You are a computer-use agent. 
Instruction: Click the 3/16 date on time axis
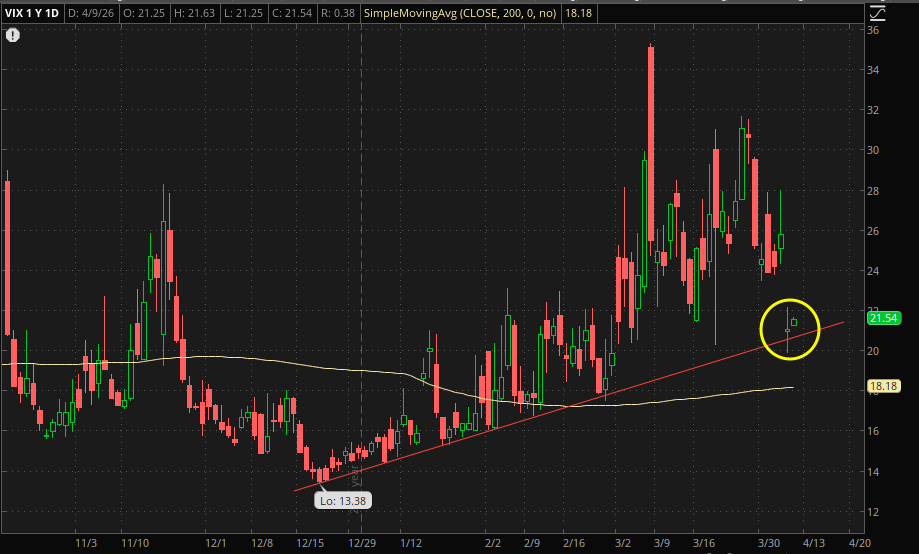click(x=704, y=543)
